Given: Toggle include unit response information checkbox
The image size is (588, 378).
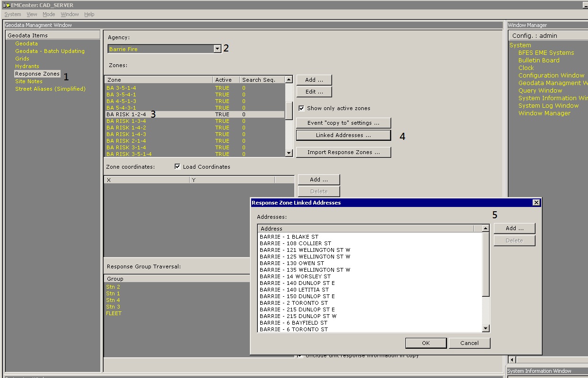Looking at the screenshot, I should (x=300, y=356).
